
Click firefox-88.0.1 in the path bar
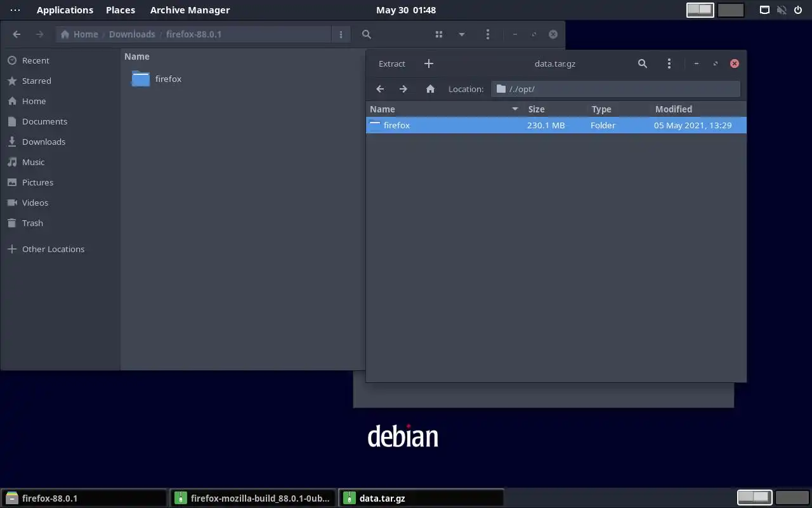[x=193, y=34]
